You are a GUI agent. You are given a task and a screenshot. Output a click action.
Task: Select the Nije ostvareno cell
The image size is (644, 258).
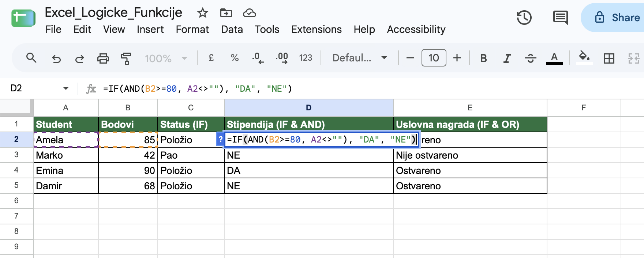tap(470, 155)
